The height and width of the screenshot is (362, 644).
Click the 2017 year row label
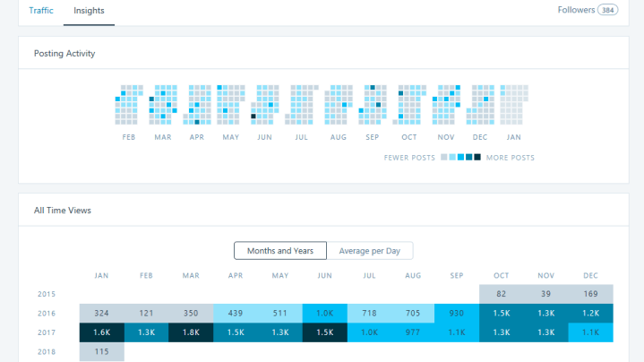(x=47, y=333)
